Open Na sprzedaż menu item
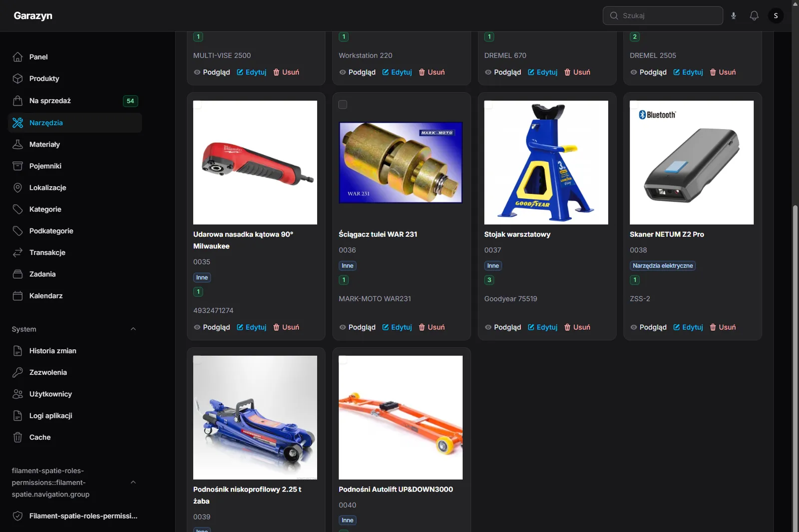The height and width of the screenshot is (532, 799). coord(75,100)
